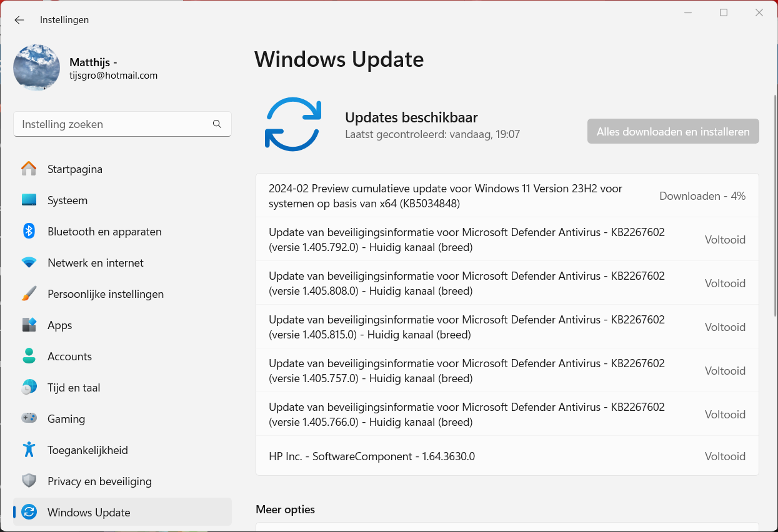Click the Systeem monitor icon
The height and width of the screenshot is (532, 778).
point(29,200)
